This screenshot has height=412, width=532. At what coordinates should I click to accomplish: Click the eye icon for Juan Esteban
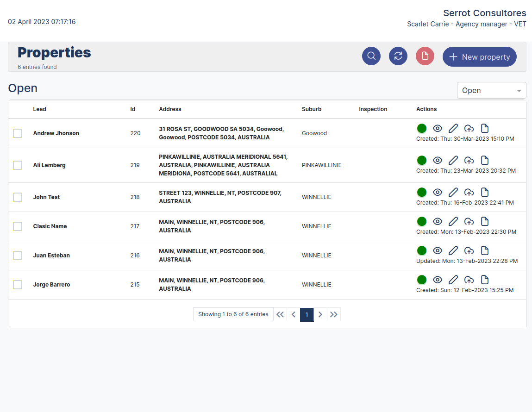pyautogui.click(x=438, y=250)
